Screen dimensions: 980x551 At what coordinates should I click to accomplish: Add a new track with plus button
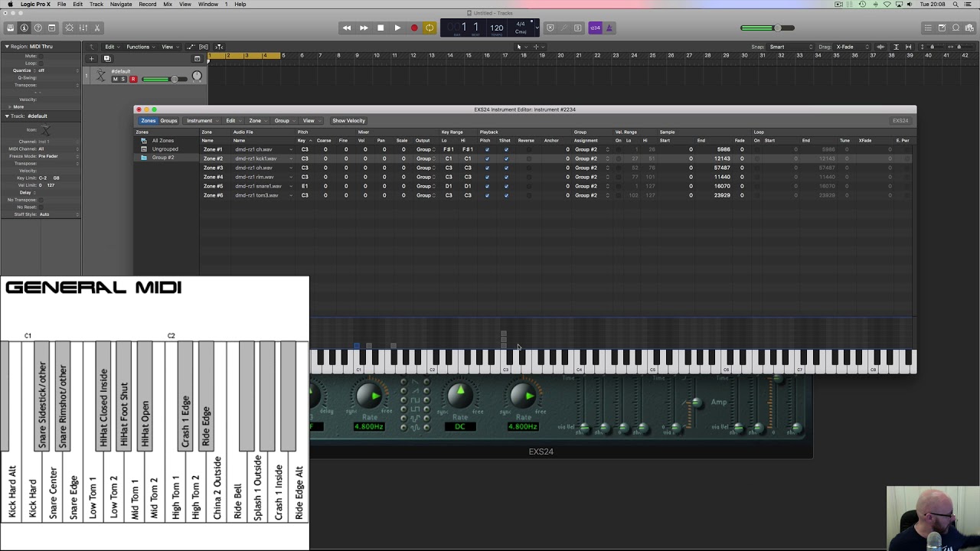pyautogui.click(x=91, y=58)
